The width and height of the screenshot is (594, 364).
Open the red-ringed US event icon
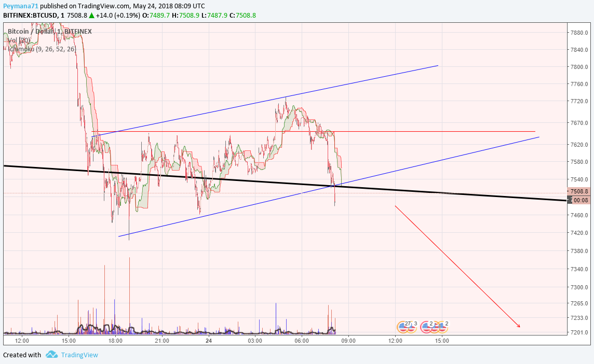(426, 327)
